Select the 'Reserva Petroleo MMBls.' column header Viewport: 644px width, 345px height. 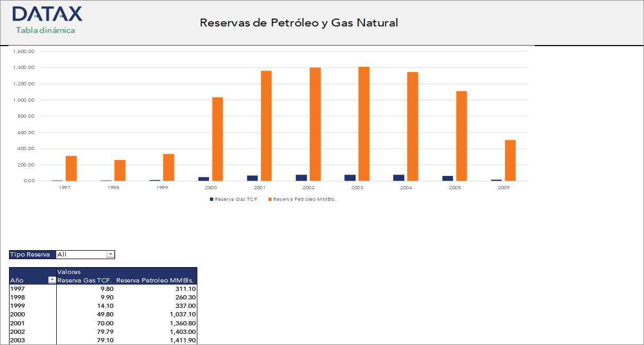(156, 279)
